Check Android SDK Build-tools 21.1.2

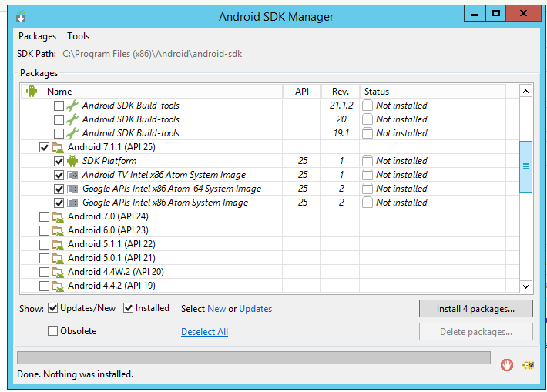[x=59, y=106]
